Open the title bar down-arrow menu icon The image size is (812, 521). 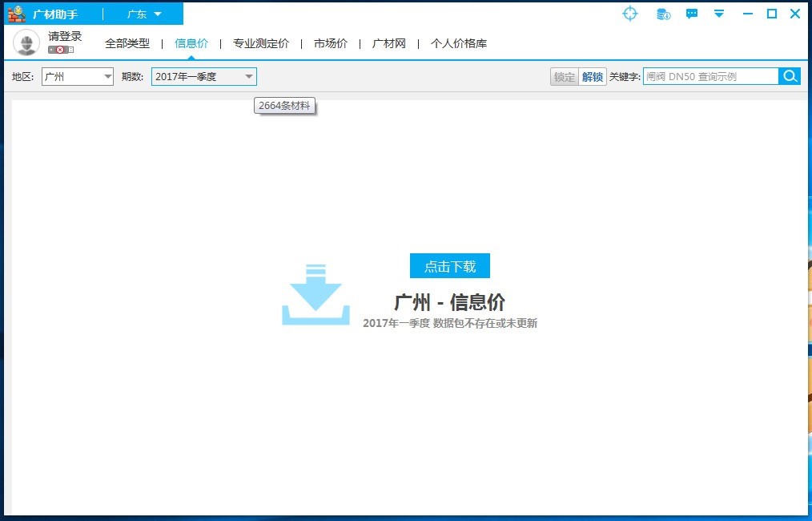click(x=719, y=14)
